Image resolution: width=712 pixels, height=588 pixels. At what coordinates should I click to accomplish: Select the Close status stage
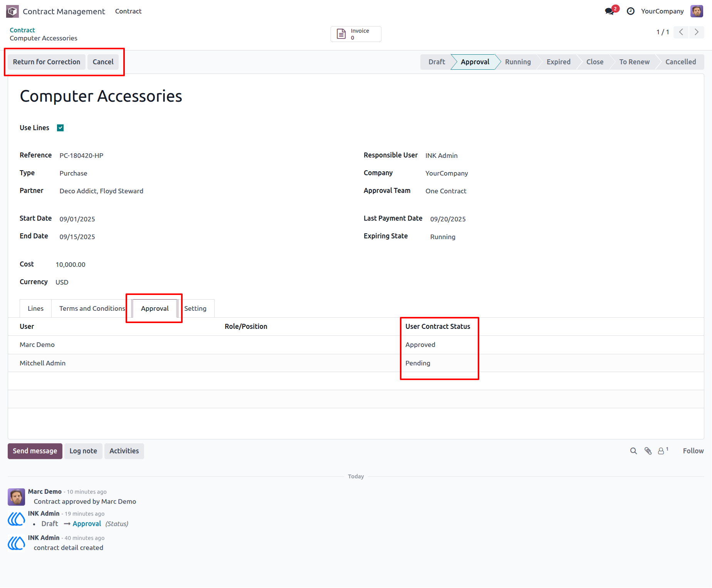pos(595,62)
